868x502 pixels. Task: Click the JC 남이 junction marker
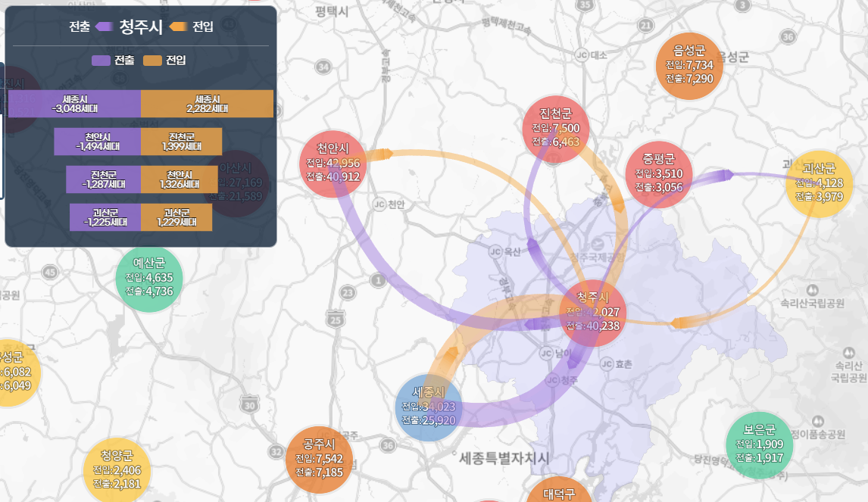[546, 353]
